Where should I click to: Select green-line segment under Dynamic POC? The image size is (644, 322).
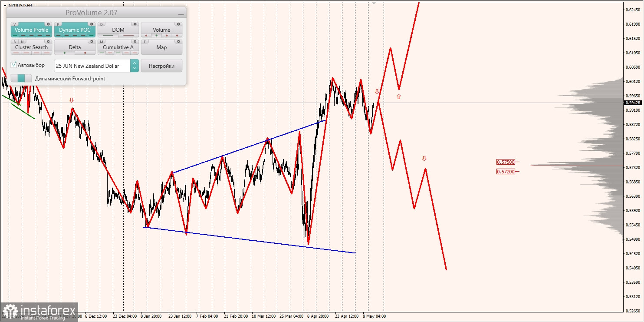pos(91,36)
